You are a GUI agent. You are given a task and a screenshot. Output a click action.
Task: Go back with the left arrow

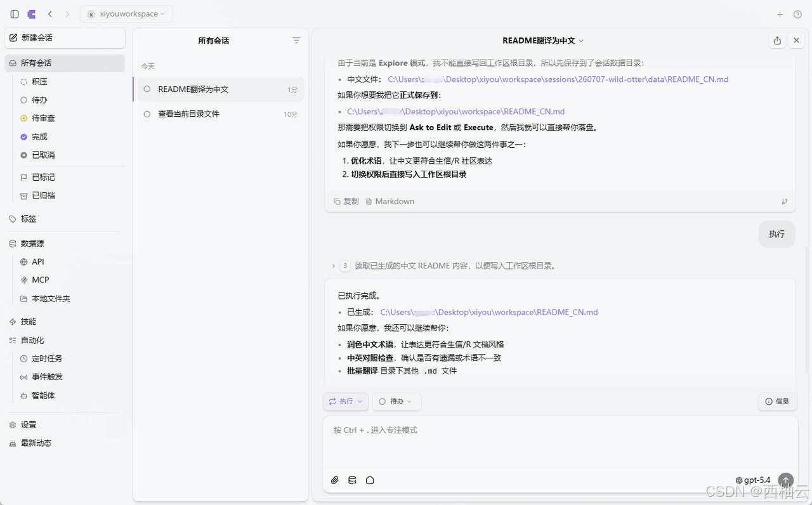tap(50, 14)
